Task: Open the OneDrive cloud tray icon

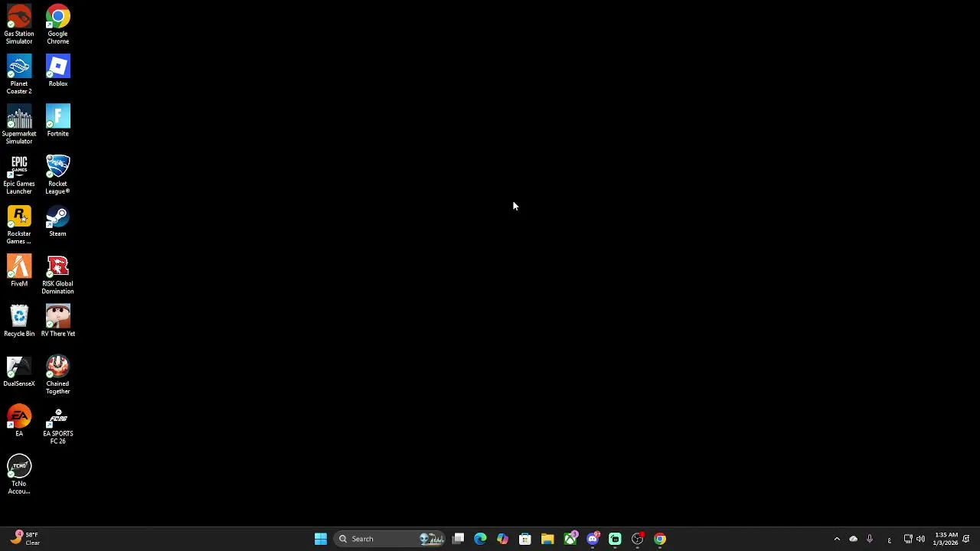Action: 853,539
